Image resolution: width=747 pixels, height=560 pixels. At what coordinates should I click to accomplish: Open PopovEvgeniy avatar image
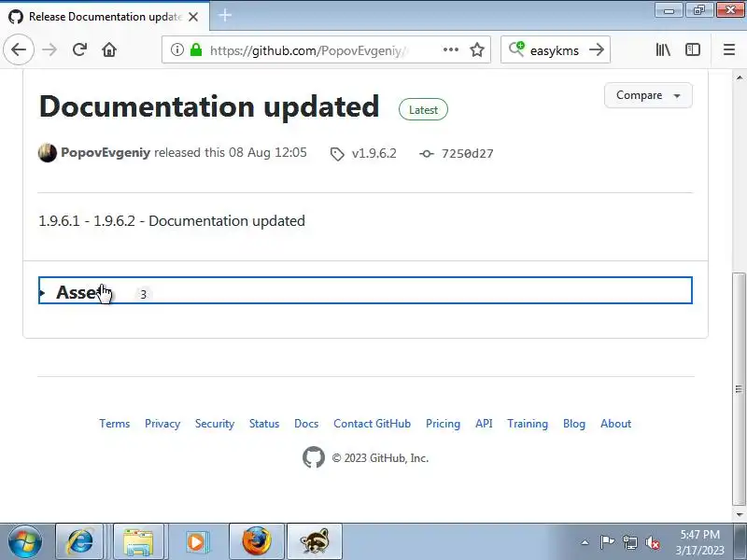(48, 153)
